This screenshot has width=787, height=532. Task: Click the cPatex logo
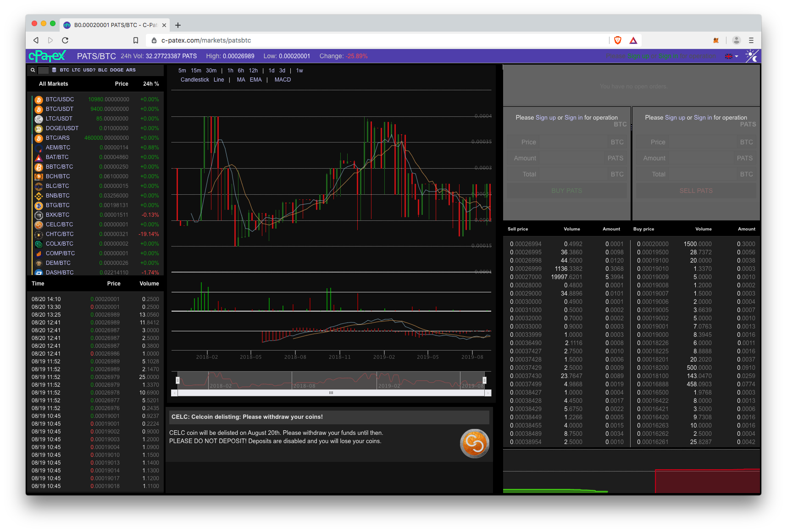(47, 56)
